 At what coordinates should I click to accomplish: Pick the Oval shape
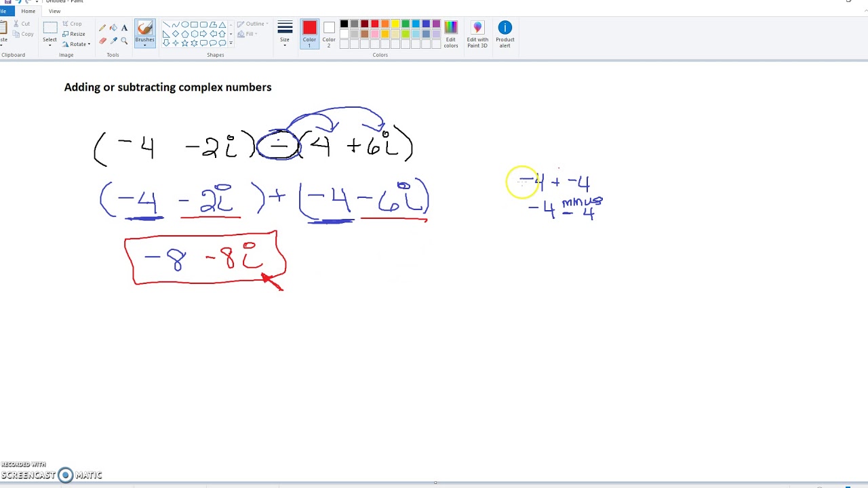[185, 24]
